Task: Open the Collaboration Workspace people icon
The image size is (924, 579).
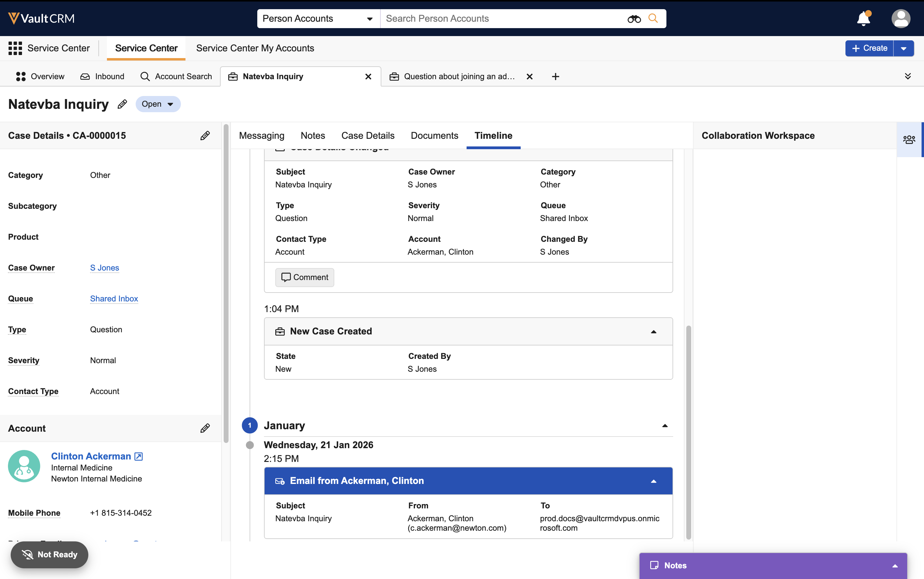Action: [x=909, y=140]
